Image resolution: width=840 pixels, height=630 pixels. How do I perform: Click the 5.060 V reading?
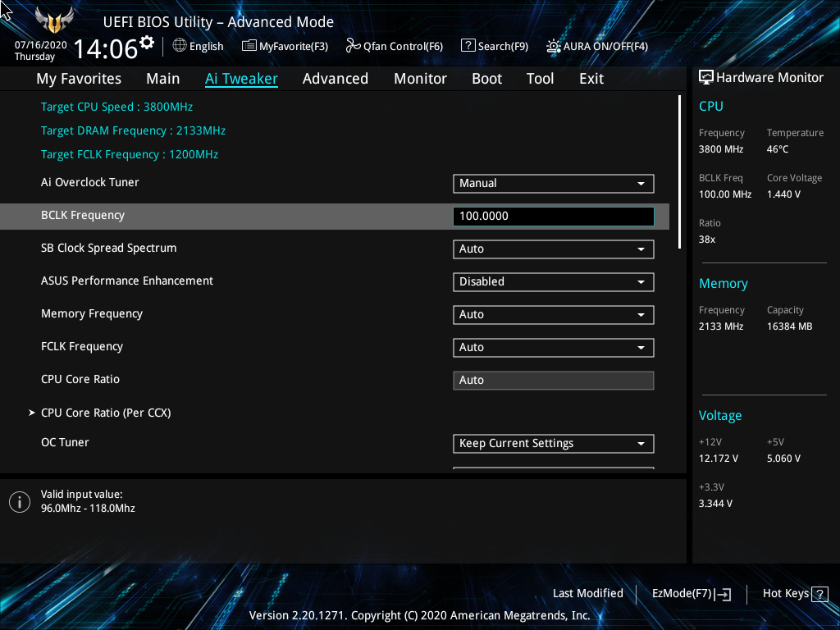[783, 459]
